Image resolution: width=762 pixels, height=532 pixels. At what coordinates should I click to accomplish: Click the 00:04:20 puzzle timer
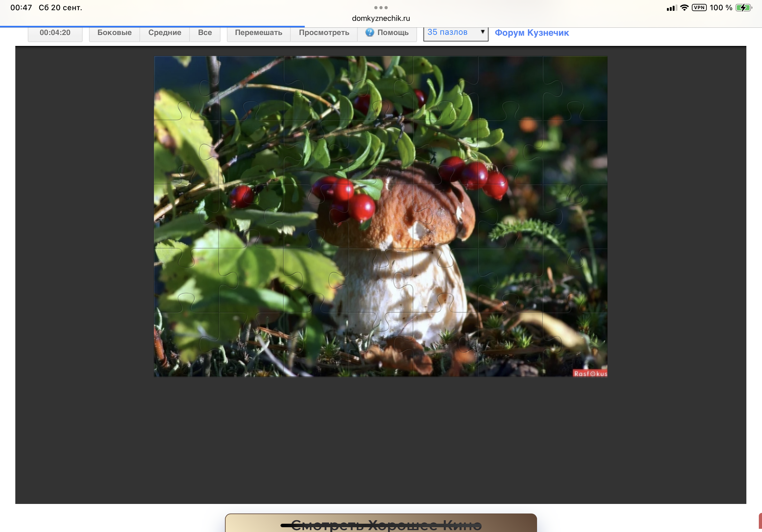pyautogui.click(x=55, y=33)
